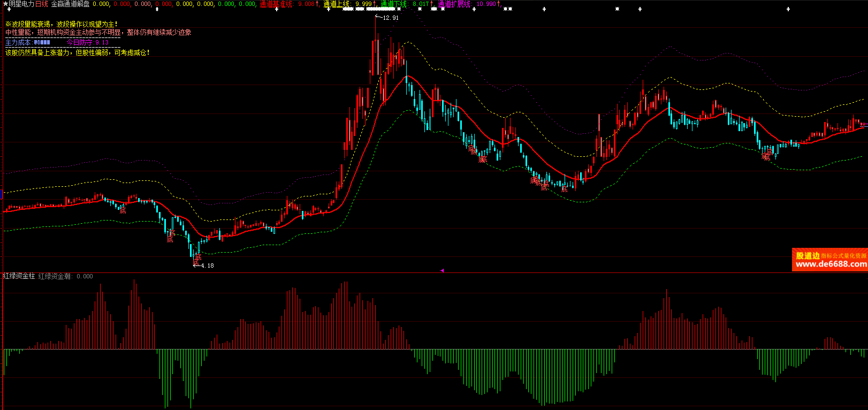Open the 金霸通道解盘 indicator name
This screenshot has height=410, width=868.
click(x=70, y=4)
